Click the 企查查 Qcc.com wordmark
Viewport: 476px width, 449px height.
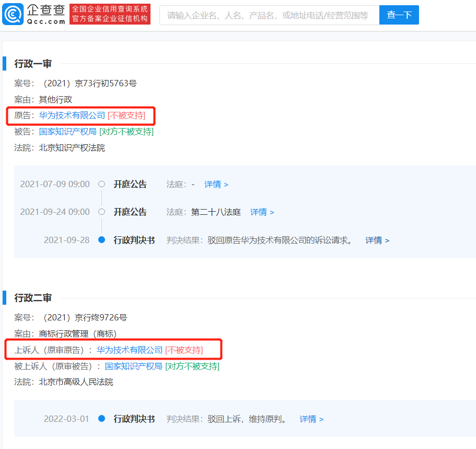[x=46, y=14]
